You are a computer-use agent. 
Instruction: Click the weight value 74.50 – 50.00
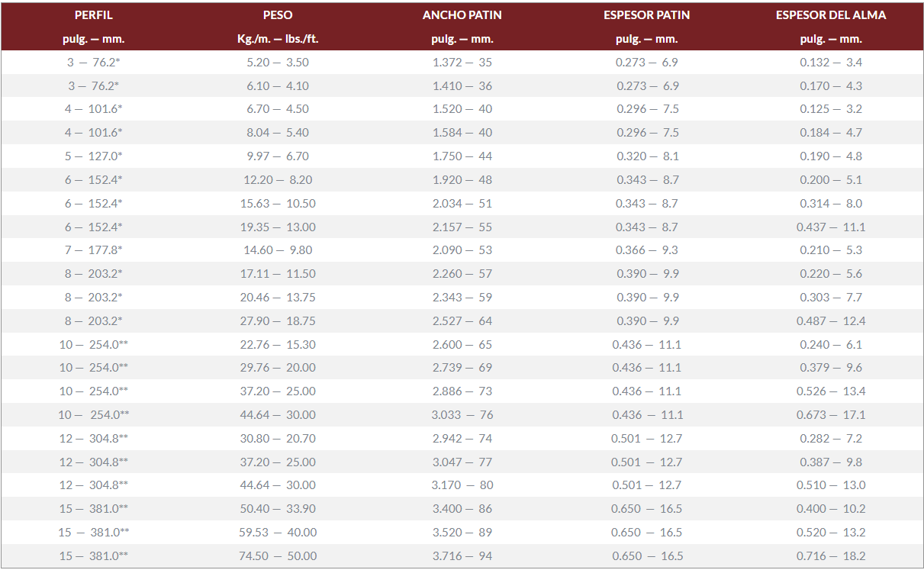[x=278, y=556]
